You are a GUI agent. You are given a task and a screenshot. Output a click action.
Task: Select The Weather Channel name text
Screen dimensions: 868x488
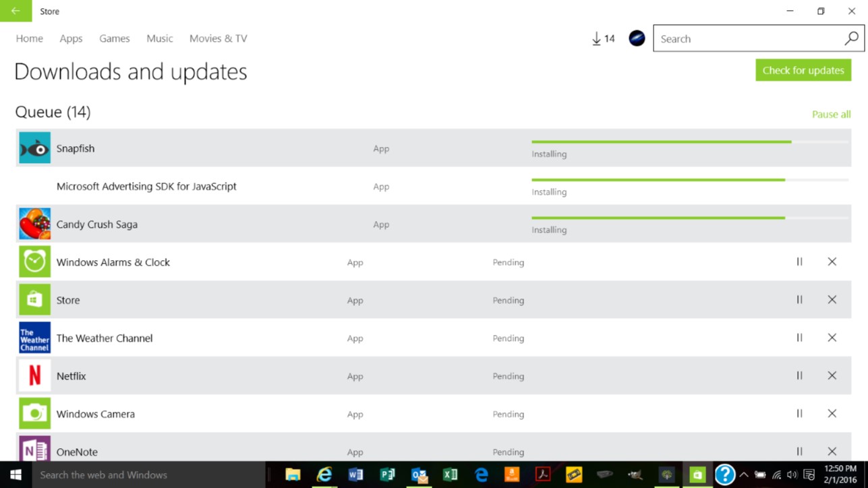(x=105, y=338)
